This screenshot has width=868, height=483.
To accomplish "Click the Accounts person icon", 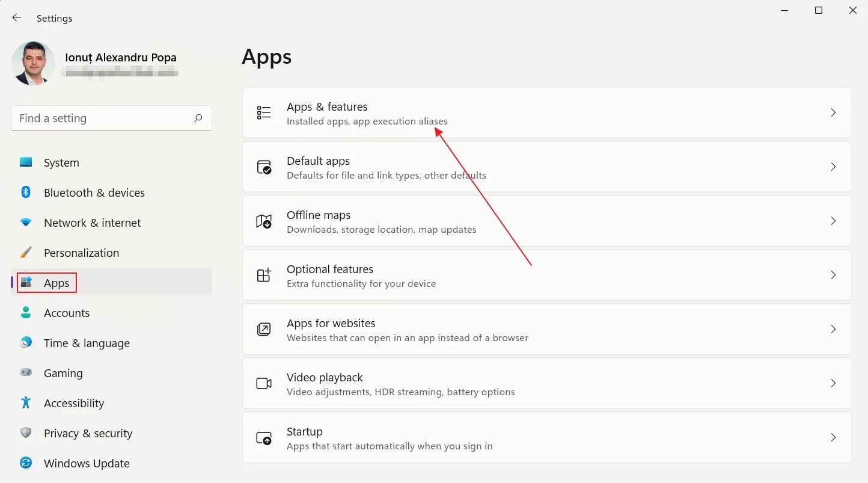I will pyautogui.click(x=26, y=313).
